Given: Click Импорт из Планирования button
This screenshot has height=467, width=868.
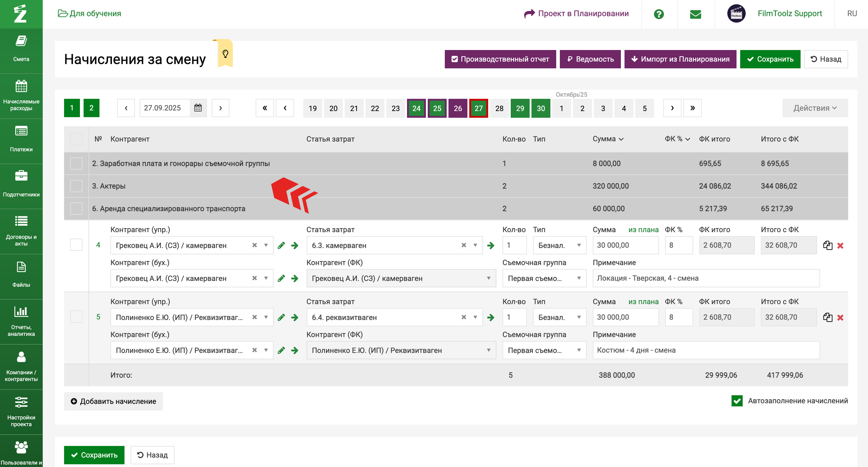Looking at the screenshot, I should tap(680, 59).
